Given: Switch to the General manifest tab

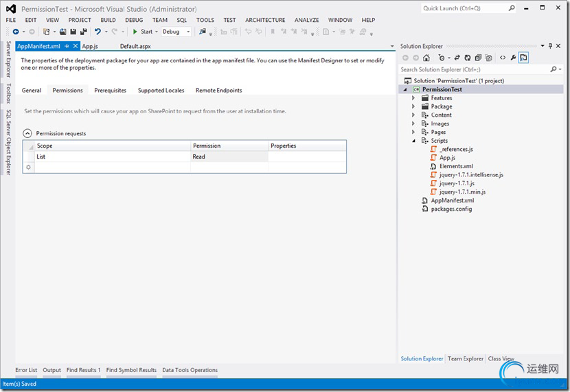Looking at the screenshot, I should pos(32,90).
